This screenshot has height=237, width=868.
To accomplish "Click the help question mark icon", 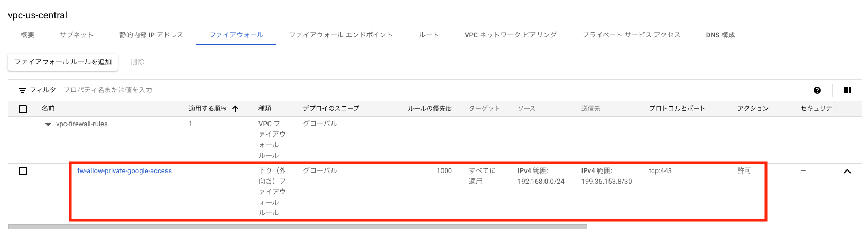I will pos(817,90).
